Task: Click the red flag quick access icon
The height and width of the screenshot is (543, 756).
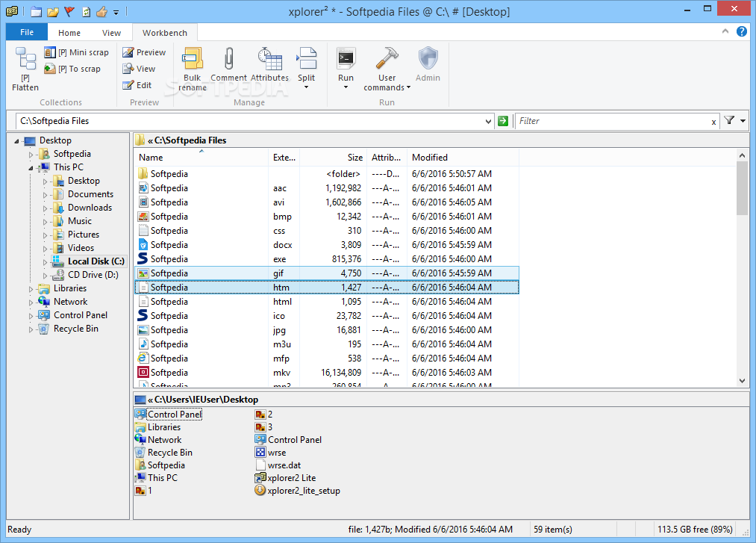Action: click(69, 11)
